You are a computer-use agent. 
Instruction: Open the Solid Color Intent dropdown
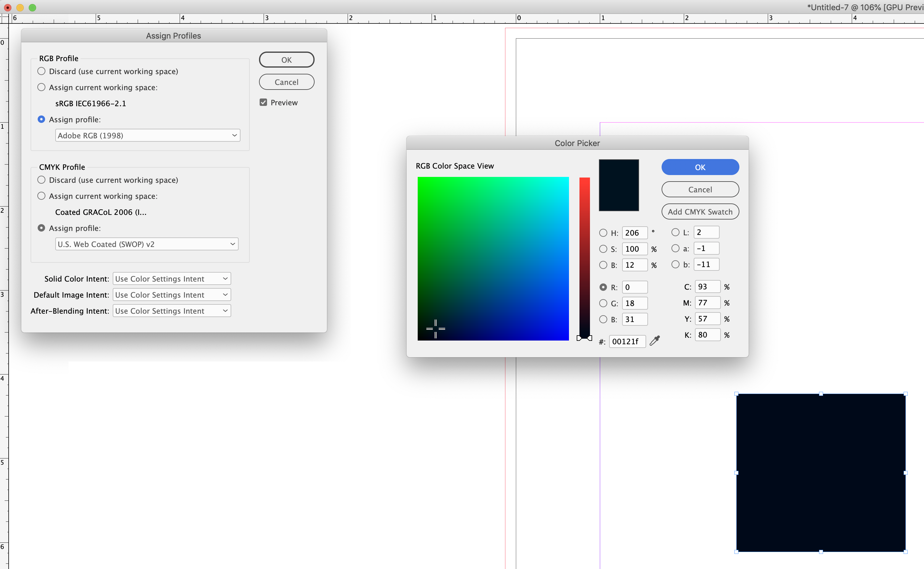tap(171, 278)
